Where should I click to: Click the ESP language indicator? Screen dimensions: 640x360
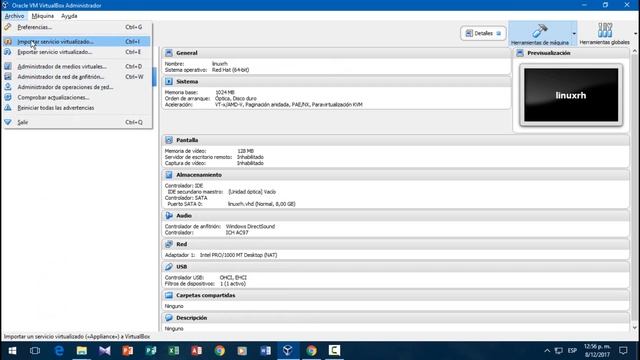pos(572,351)
